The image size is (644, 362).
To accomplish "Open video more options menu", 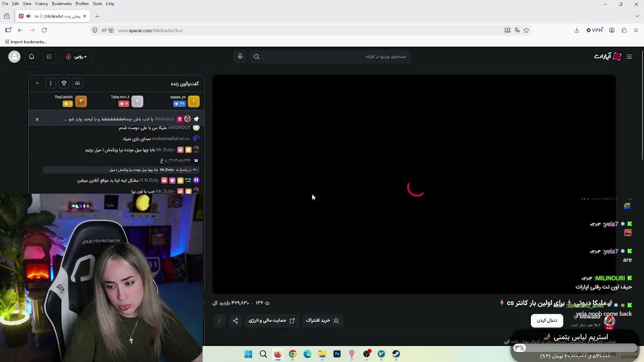I will pyautogui.click(x=219, y=320).
